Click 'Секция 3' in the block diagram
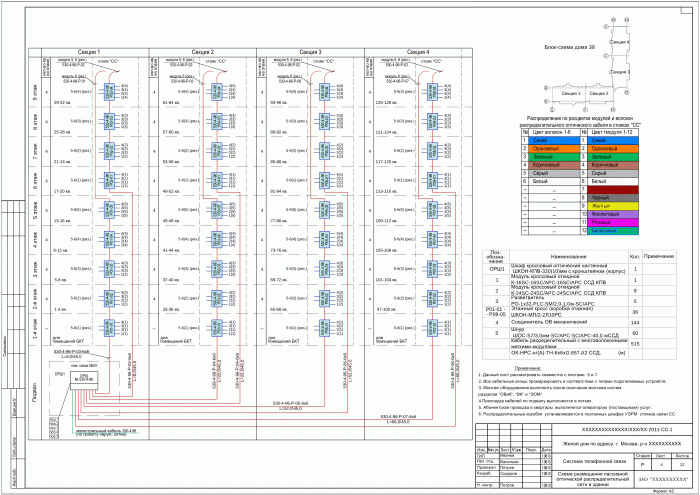 point(620,71)
